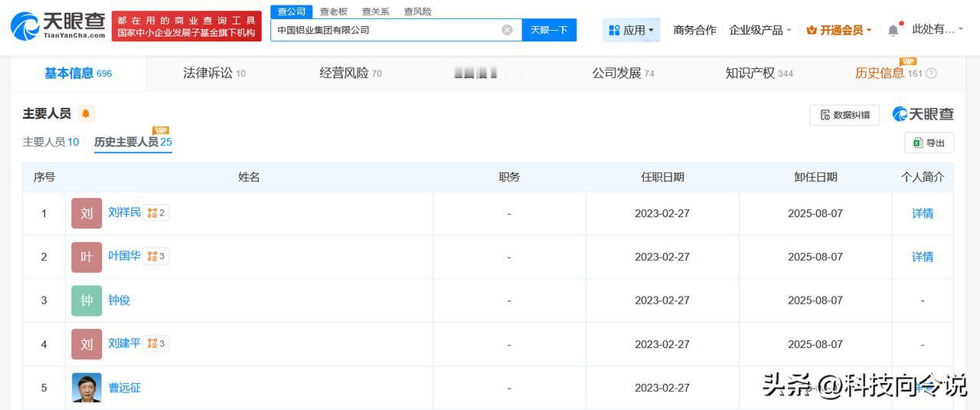
Task: Click the 个人简介 column header
Action: tap(923, 177)
